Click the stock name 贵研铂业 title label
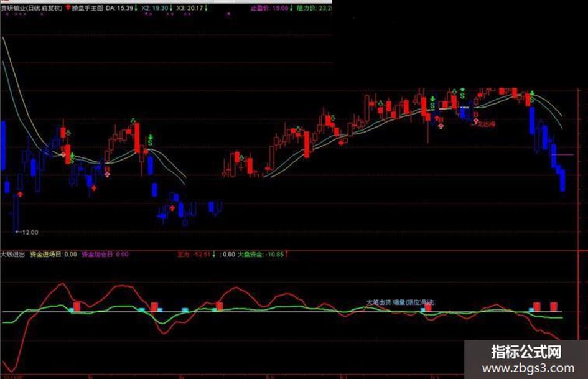Viewport: 588px width, 379px height. click(x=32, y=8)
